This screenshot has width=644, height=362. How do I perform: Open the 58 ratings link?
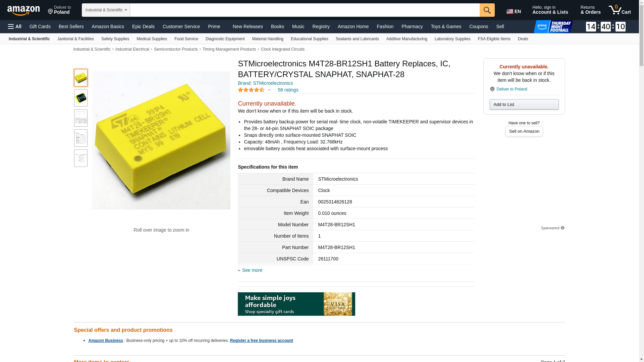(288, 90)
